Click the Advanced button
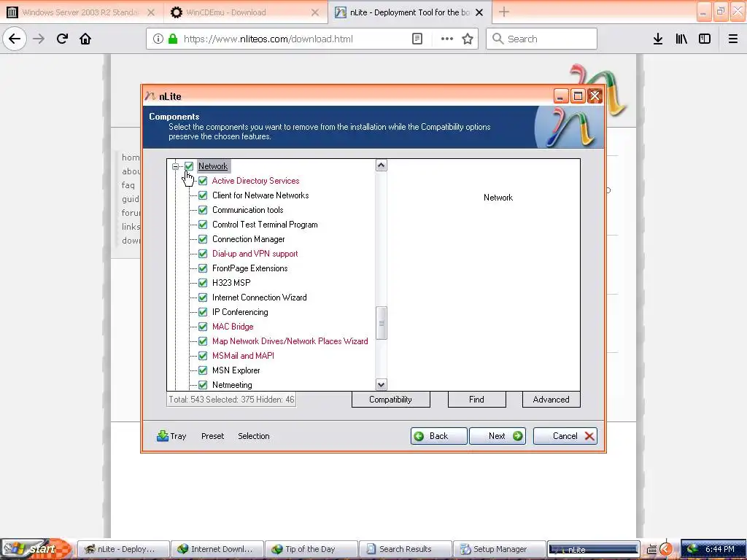Screen dimensions: 747x560 pos(551,400)
